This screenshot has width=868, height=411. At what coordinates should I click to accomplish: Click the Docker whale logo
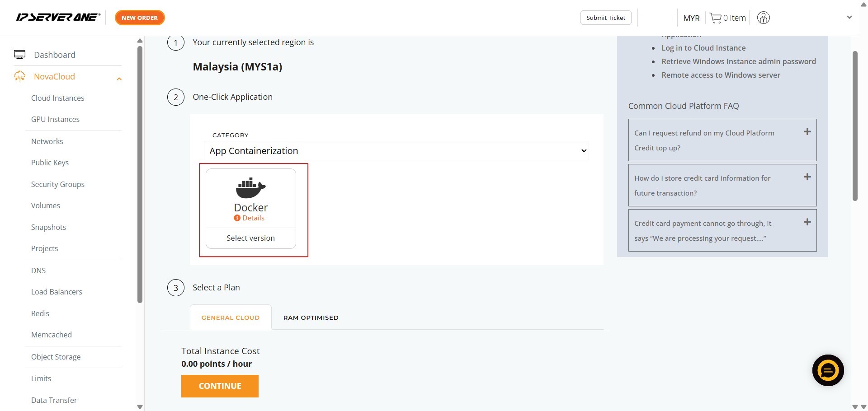coord(250,188)
